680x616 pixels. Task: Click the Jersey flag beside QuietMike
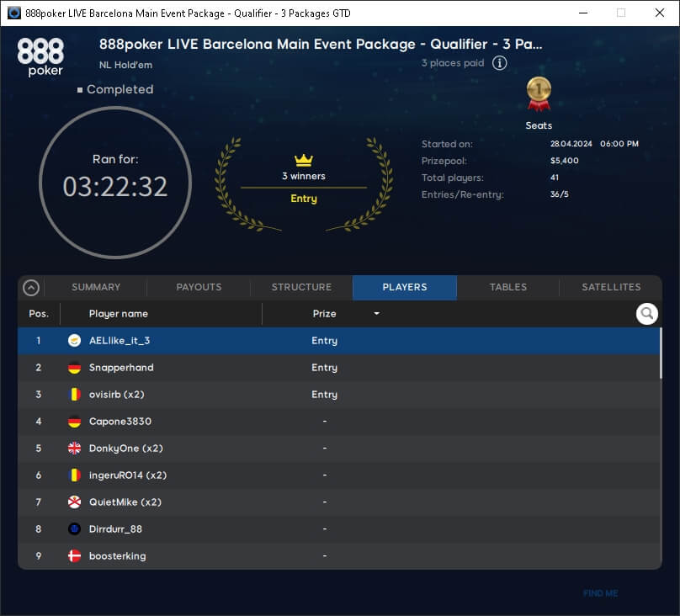pos(75,502)
